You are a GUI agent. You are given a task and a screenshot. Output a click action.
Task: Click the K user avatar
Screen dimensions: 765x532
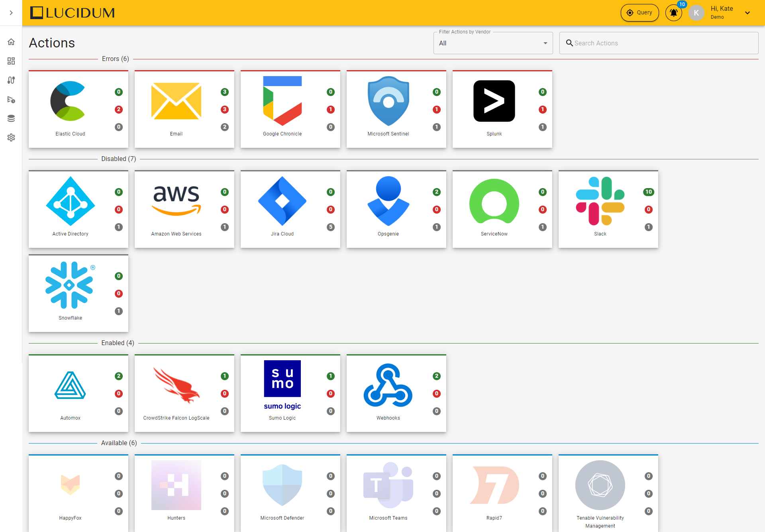[696, 13]
